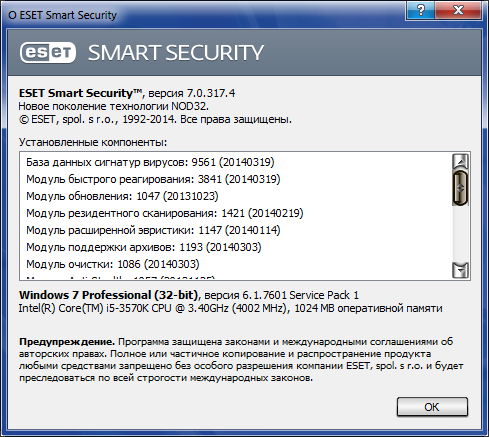Click the ESET logo in header
Screen dimensions: 489x437
[48, 53]
